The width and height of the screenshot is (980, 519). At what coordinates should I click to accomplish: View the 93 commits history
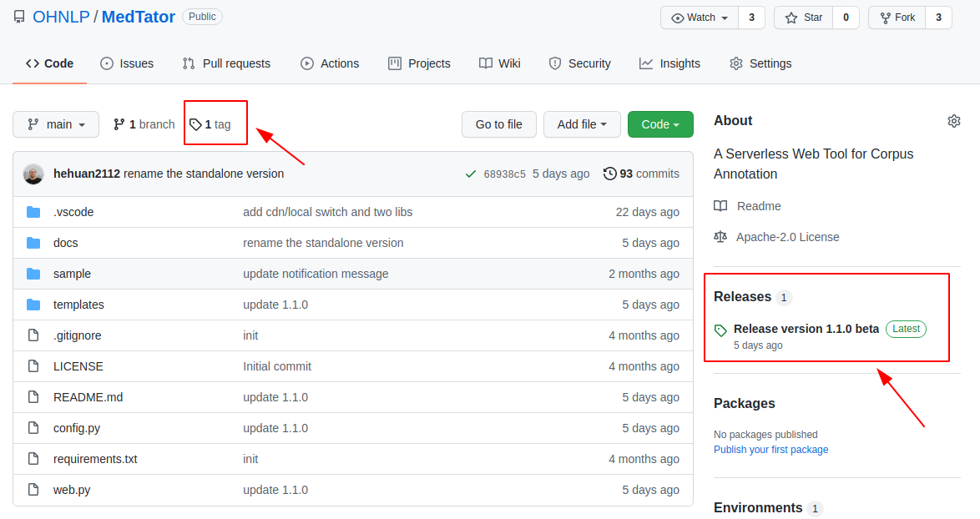coord(641,174)
